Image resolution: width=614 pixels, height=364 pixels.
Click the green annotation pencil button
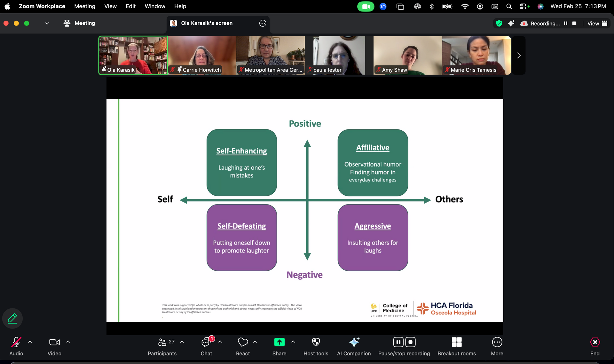point(12,318)
